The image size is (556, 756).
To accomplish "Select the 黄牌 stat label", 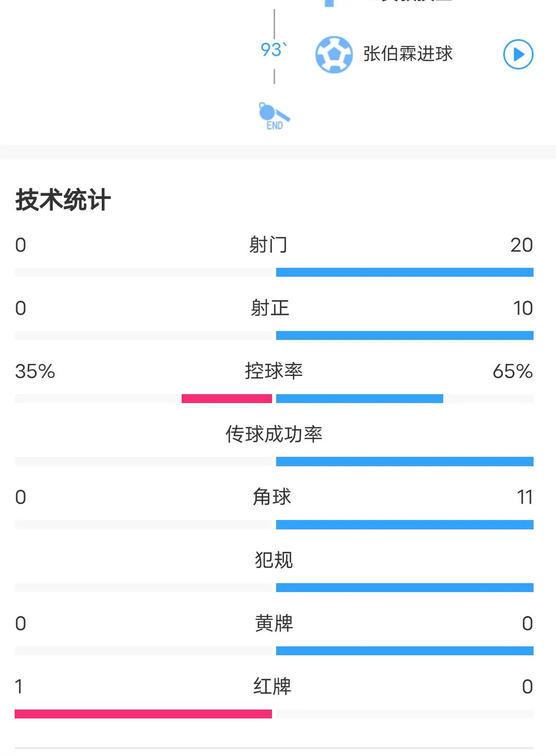I will (x=274, y=623).
